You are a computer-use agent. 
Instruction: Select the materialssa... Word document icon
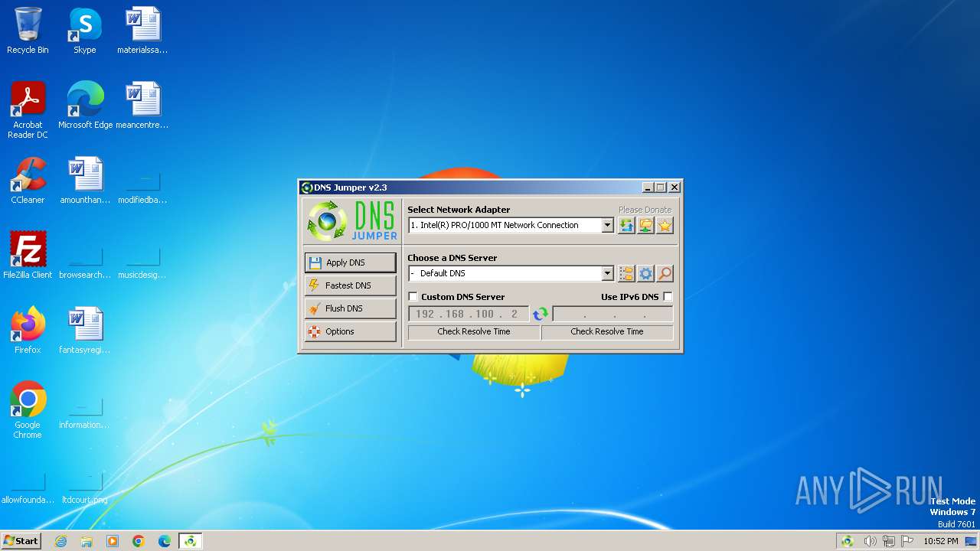point(142,31)
